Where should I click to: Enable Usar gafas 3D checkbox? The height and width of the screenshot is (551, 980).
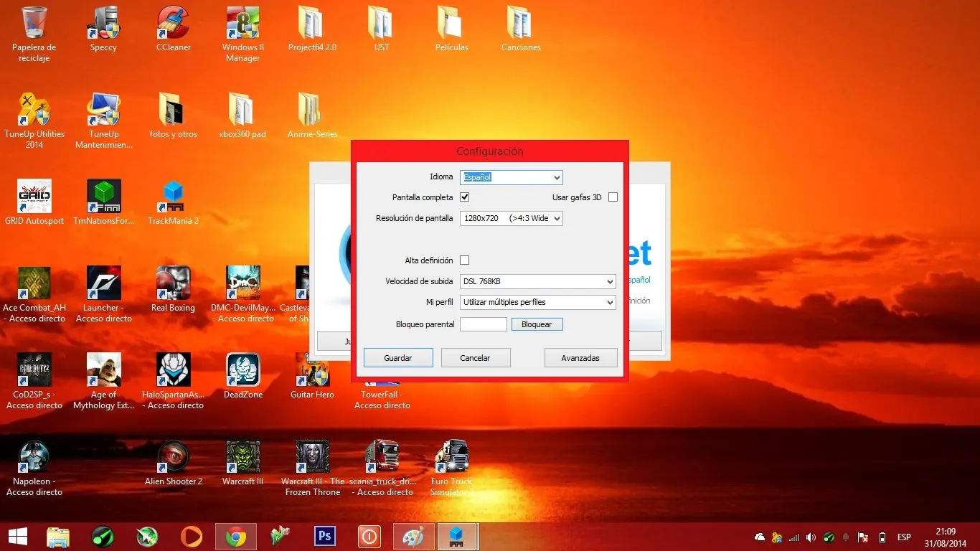tap(613, 197)
